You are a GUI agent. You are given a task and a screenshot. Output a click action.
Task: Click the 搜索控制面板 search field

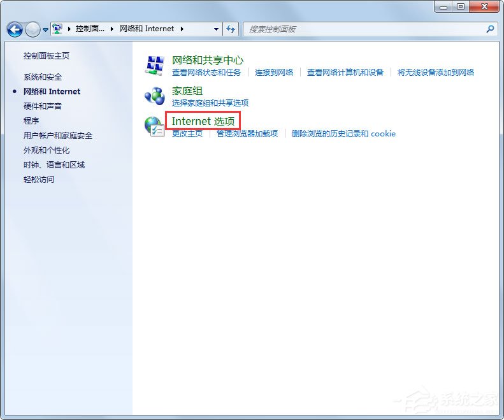363,29
